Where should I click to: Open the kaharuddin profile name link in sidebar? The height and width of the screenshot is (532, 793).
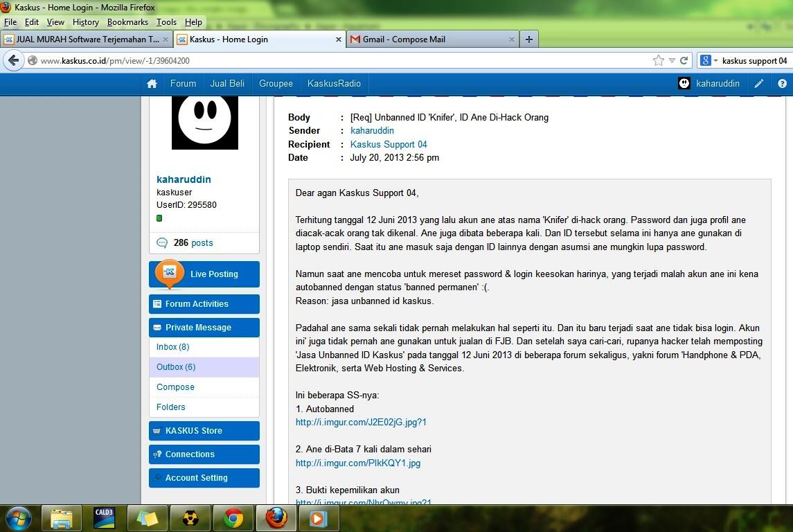coord(184,179)
